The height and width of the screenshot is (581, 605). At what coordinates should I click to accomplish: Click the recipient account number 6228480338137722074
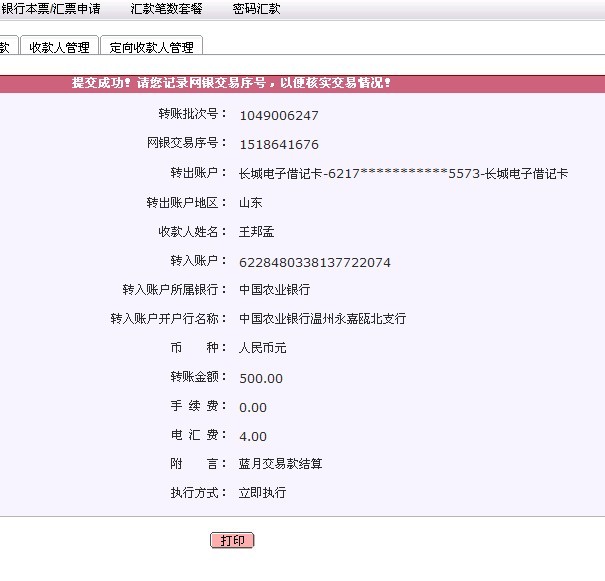(x=314, y=262)
